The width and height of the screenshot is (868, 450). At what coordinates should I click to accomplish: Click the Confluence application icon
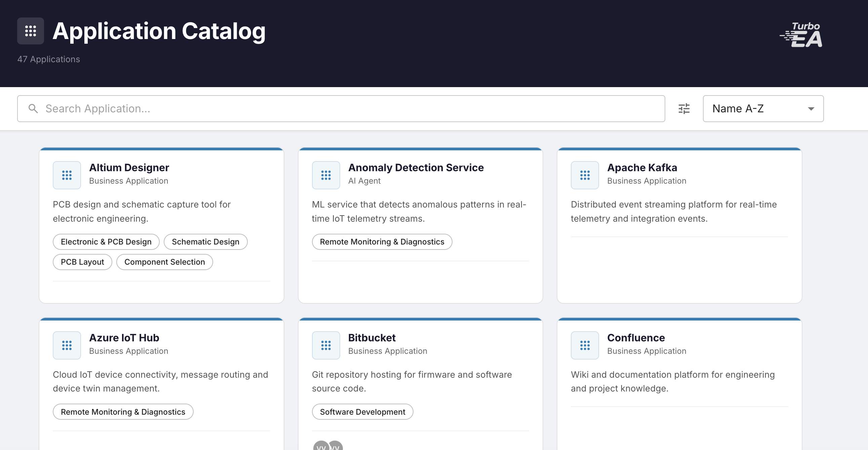pyautogui.click(x=585, y=345)
